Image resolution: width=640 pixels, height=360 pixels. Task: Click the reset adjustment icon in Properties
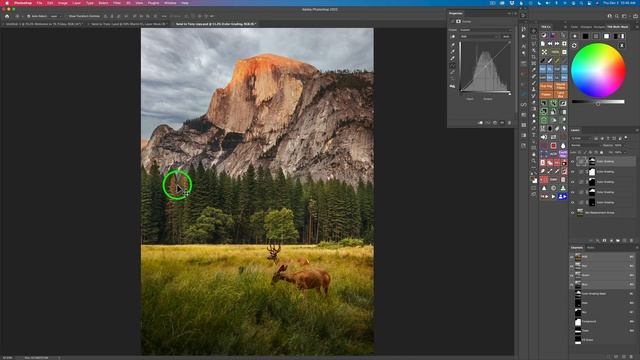pyautogui.click(x=495, y=122)
